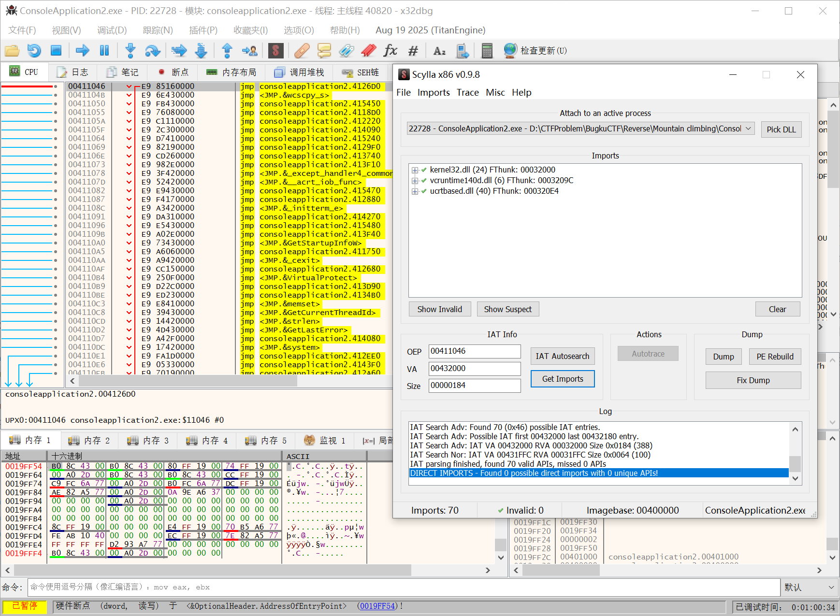Click the Show Invalid button
Viewport: 840px width, 616px height.
point(439,309)
